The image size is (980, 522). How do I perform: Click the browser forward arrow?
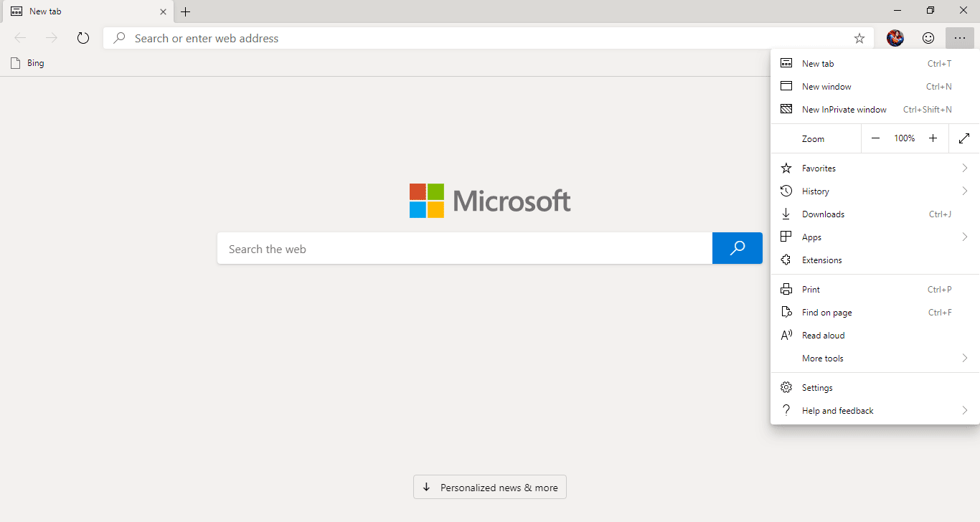51,38
